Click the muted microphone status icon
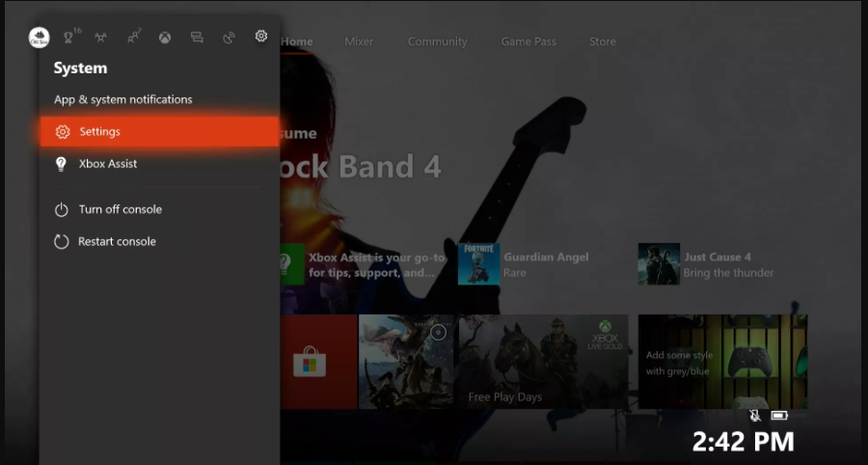 pos(755,415)
